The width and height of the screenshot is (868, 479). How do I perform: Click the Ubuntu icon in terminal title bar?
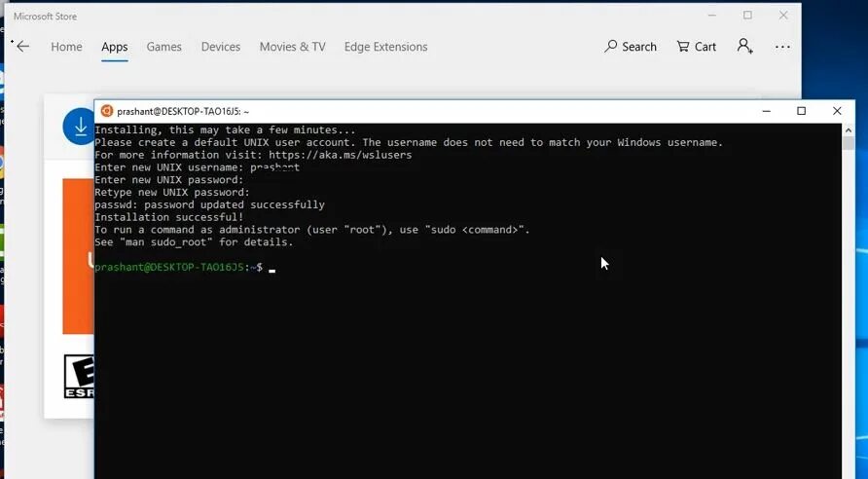(107, 111)
